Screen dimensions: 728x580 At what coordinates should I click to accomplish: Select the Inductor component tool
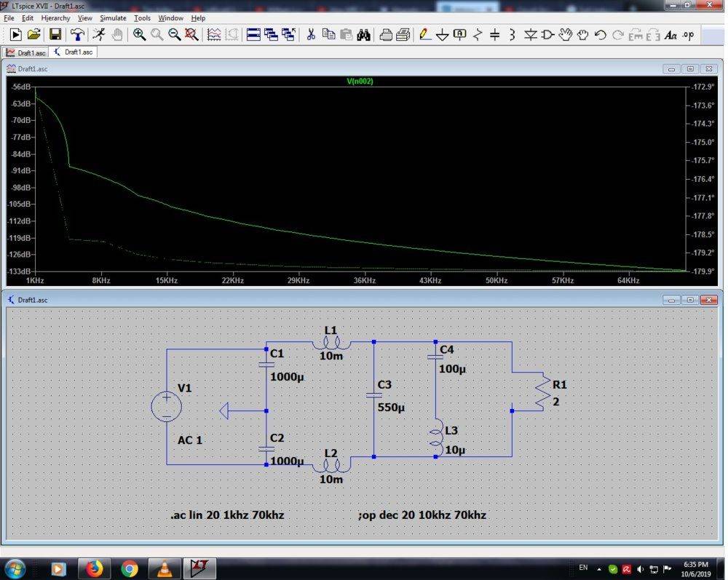(x=513, y=34)
